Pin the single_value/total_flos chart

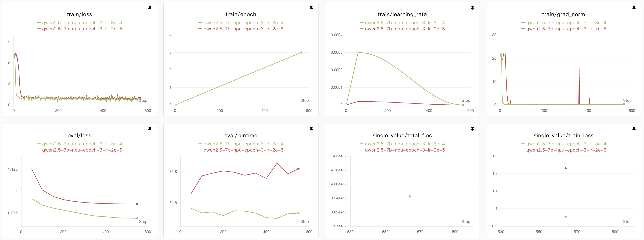[x=472, y=129]
